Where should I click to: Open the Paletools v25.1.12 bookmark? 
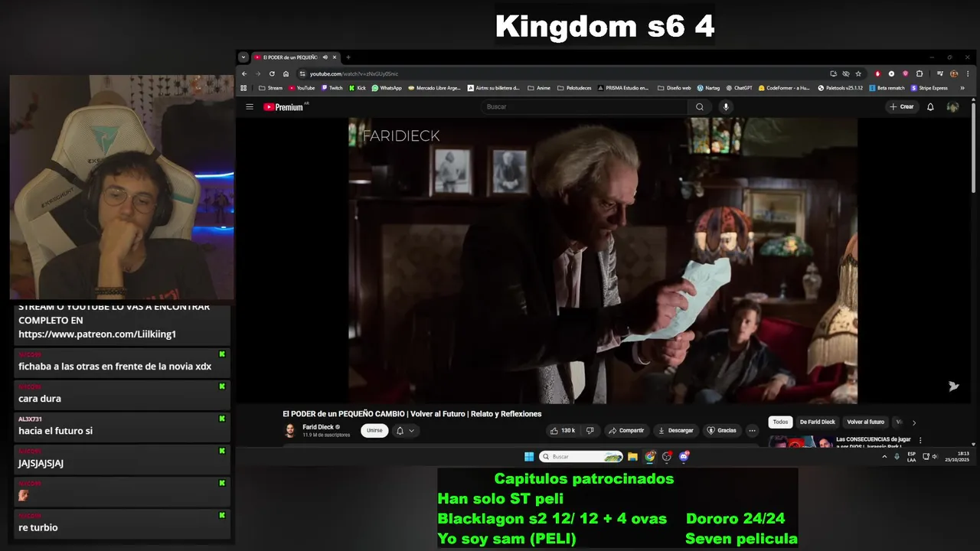point(841,88)
